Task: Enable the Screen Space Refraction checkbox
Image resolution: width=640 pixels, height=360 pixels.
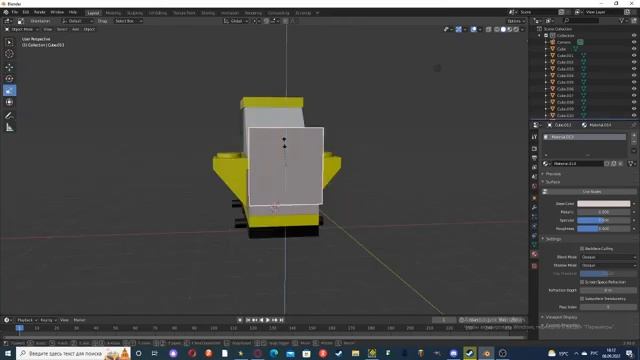Action: coord(582,282)
